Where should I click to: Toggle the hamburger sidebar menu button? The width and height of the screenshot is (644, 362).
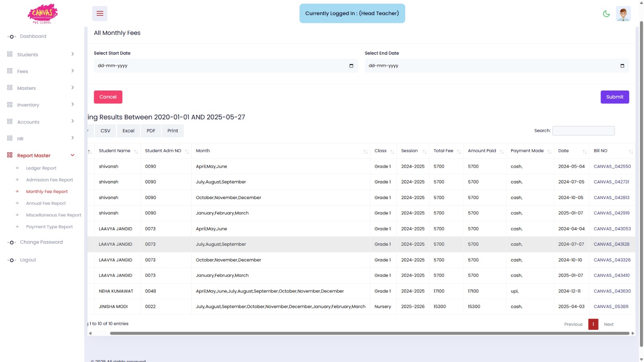[100, 13]
